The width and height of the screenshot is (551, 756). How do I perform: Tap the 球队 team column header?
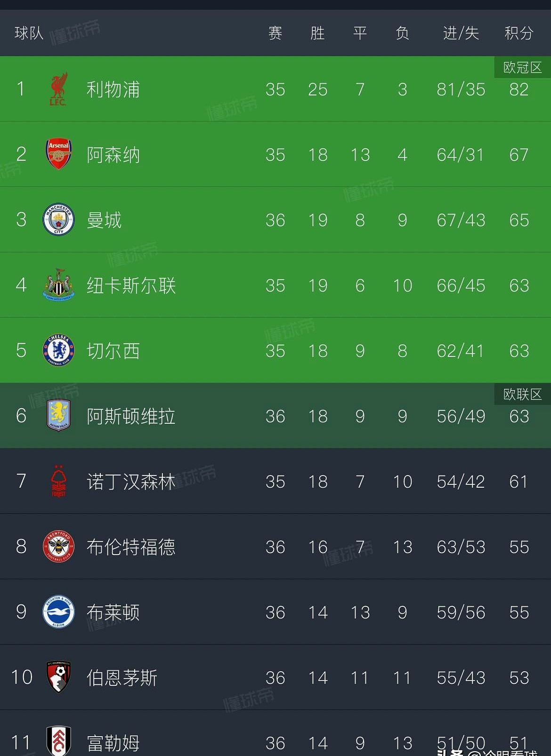(x=29, y=33)
